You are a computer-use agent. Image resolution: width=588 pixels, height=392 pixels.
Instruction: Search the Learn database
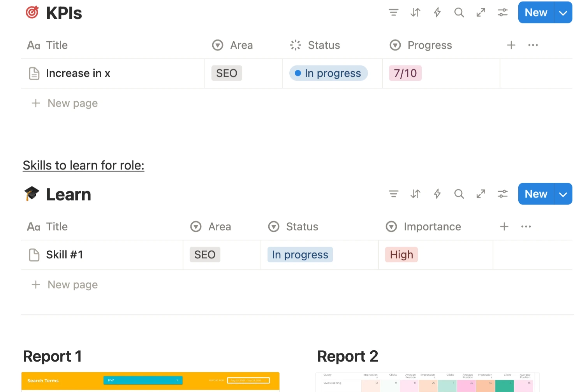(459, 194)
